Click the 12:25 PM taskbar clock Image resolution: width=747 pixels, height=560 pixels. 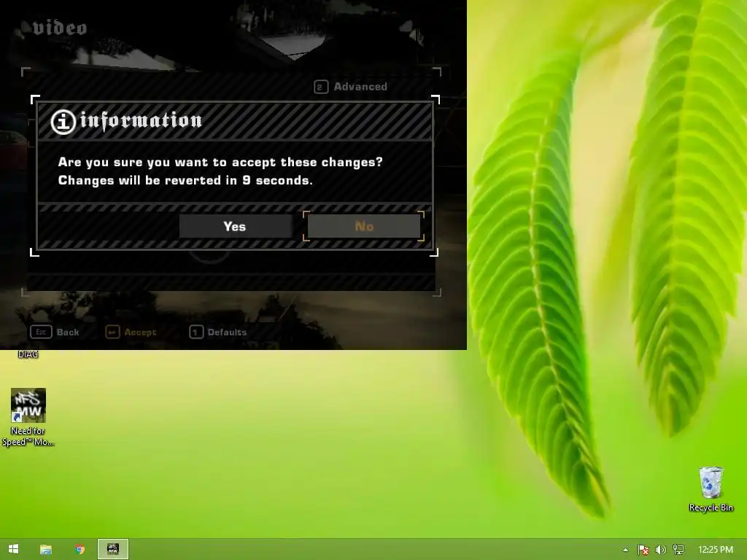tap(716, 550)
